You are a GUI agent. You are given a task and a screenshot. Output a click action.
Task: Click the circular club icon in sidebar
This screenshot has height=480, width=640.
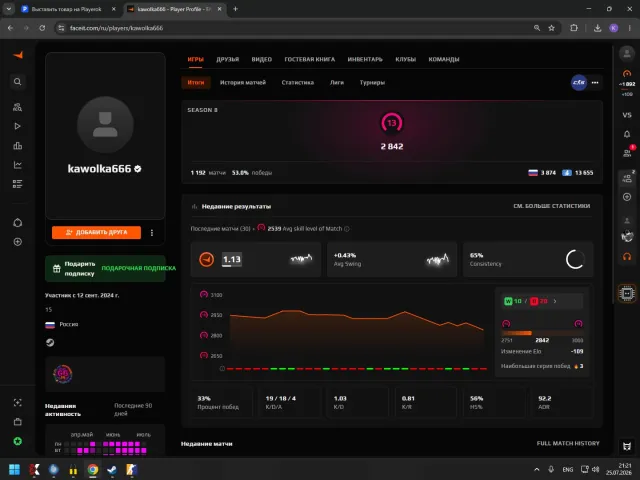point(18,223)
